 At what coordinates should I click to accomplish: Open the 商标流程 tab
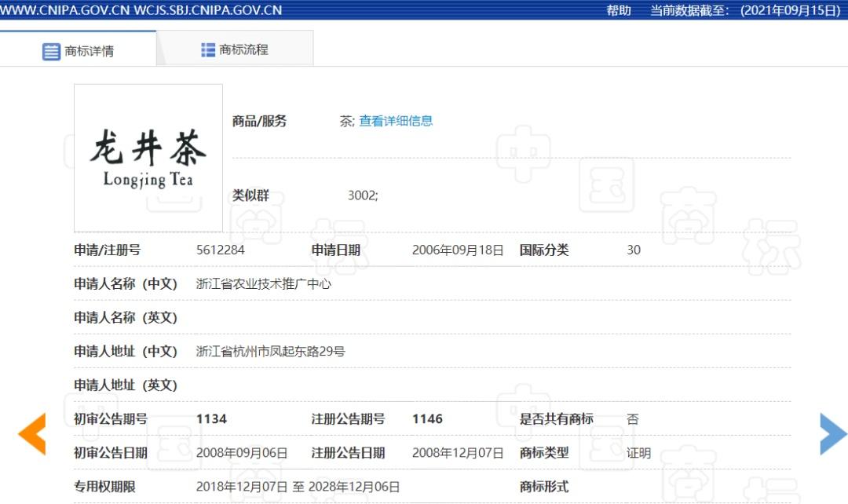pyautogui.click(x=235, y=49)
